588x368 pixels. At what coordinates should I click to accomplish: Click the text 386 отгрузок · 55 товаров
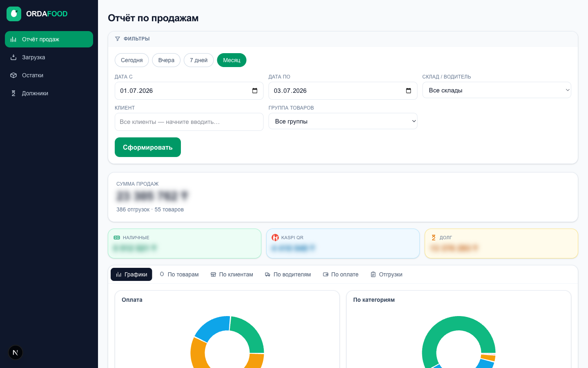pyautogui.click(x=150, y=209)
